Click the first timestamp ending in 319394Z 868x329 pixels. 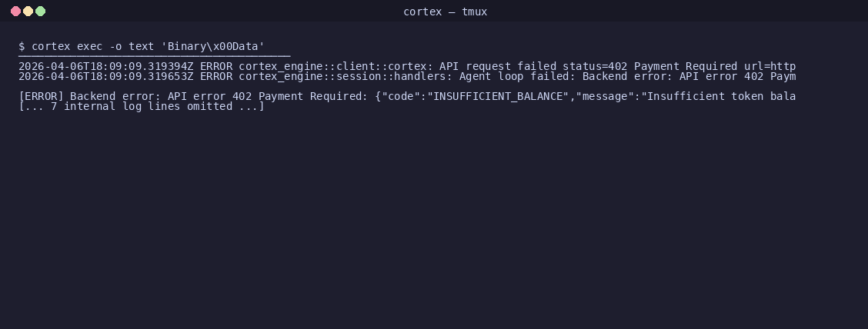(105, 66)
